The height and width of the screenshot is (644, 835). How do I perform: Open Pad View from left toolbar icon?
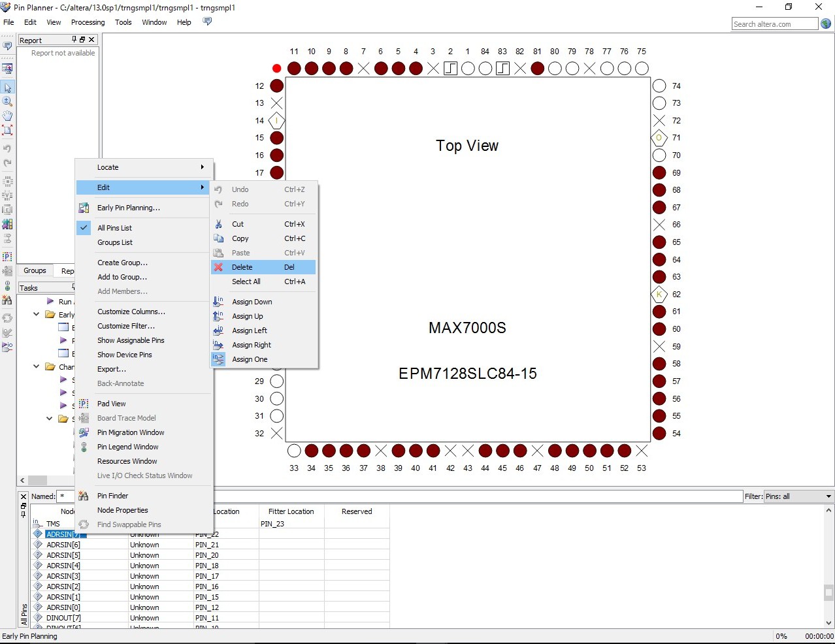pos(8,257)
